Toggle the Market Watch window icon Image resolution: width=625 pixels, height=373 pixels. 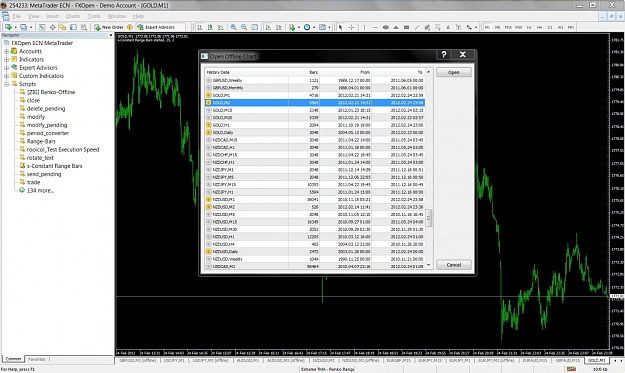[42, 27]
